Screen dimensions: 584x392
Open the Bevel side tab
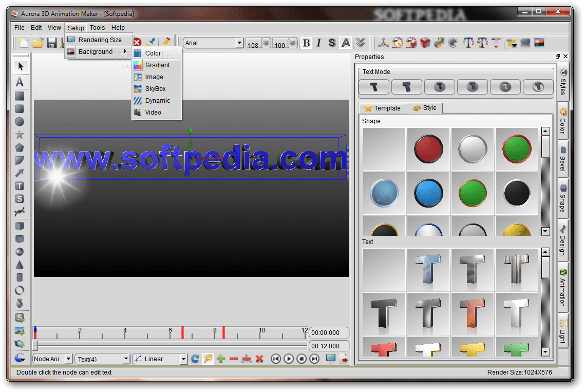click(x=563, y=158)
